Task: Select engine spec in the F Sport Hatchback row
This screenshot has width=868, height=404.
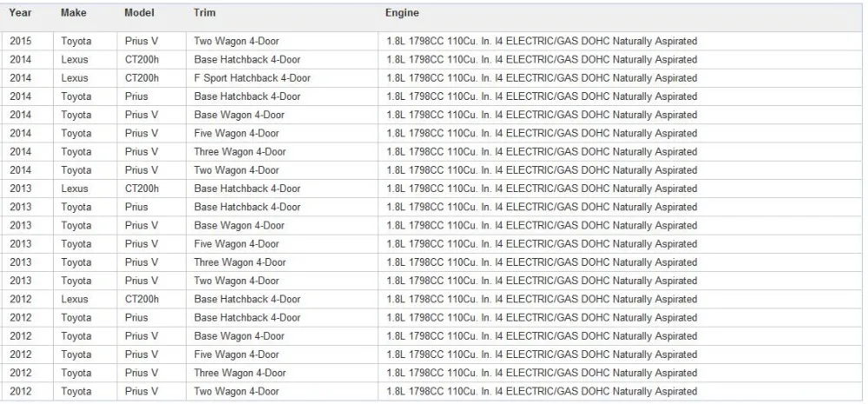Action: pyautogui.click(x=542, y=78)
